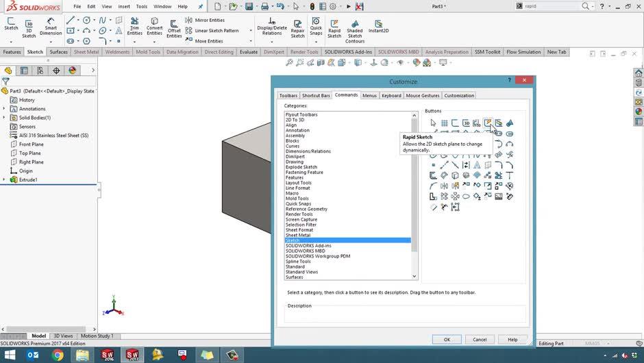Open the Tools menu

pyautogui.click(x=142, y=6)
